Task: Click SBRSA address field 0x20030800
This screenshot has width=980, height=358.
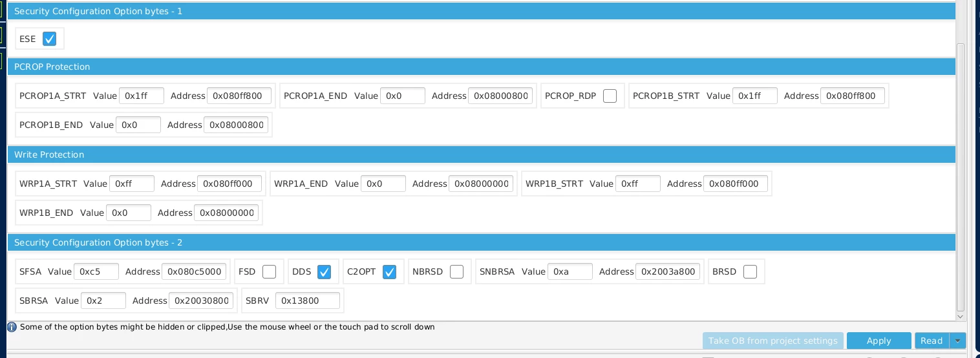Action: (x=201, y=300)
